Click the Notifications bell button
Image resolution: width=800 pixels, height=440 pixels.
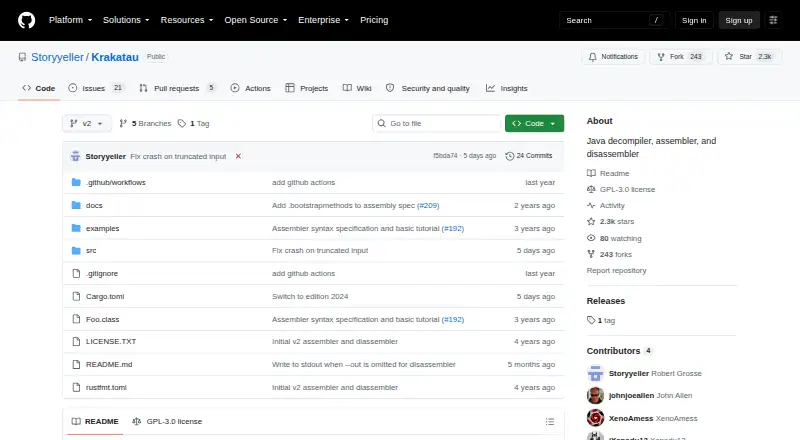pyautogui.click(x=613, y=57)
